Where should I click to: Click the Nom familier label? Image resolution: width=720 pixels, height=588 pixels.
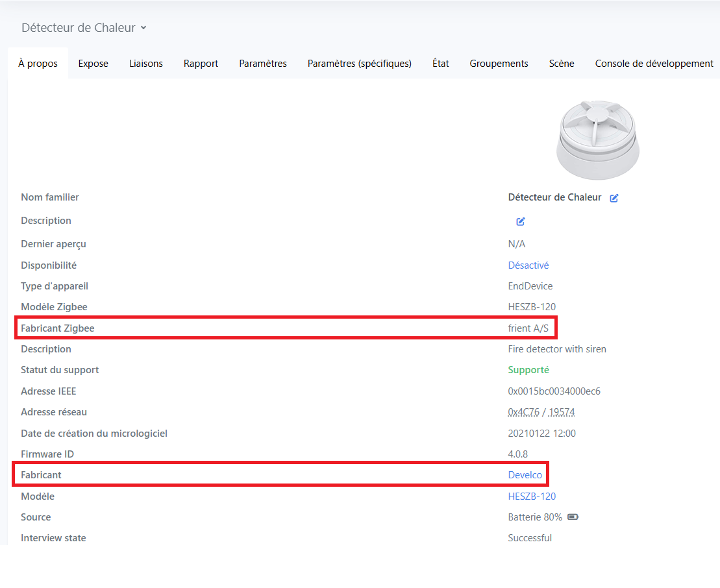pyautogui.click(x=49, y=197)
